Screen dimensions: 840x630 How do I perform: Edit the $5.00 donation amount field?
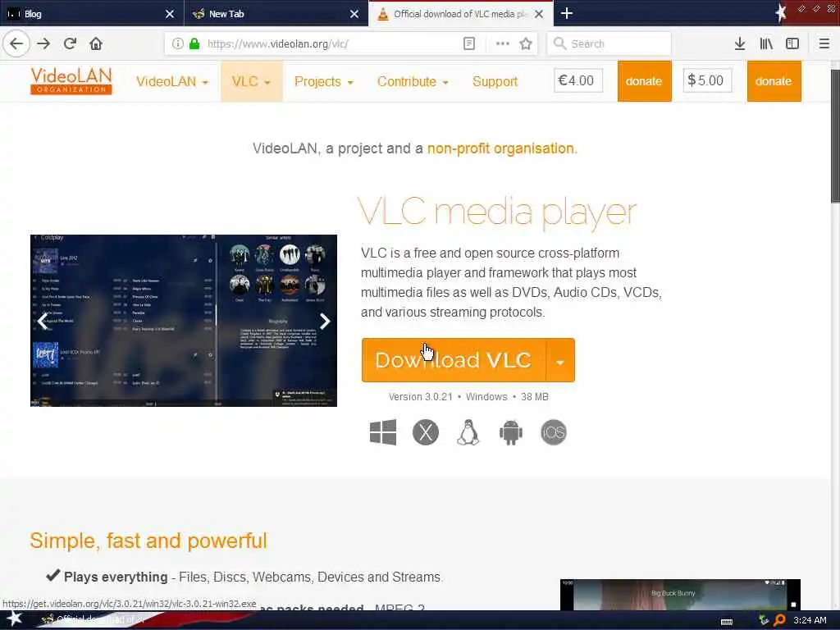pos(707,80)
